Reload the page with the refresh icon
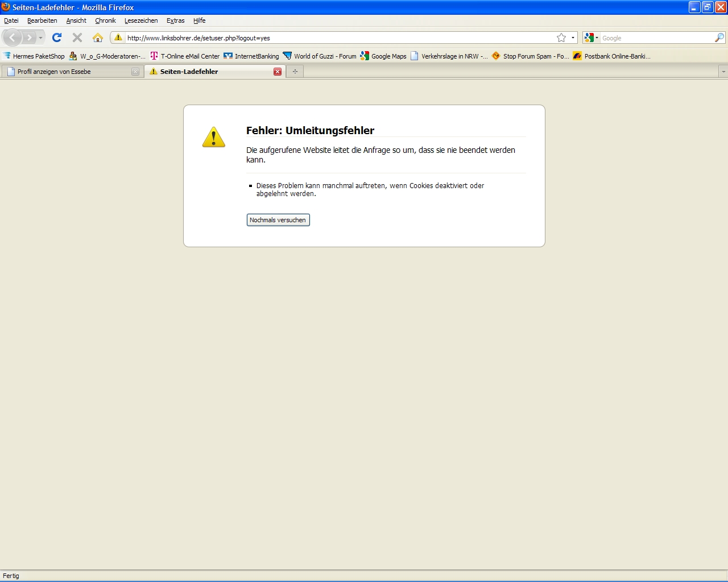728x582 pixels. click(x=57, y=38)
